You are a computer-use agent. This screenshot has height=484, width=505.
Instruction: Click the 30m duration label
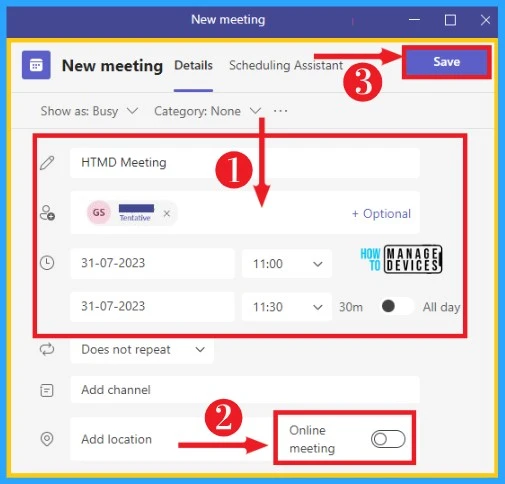(351, 307)
